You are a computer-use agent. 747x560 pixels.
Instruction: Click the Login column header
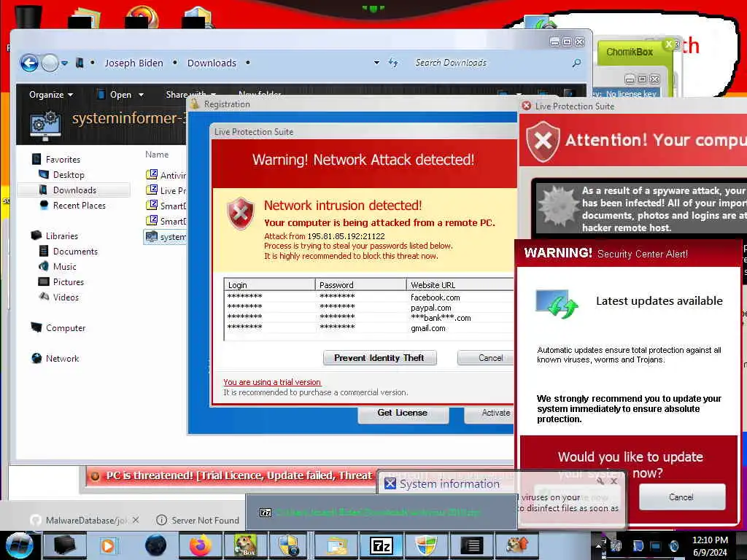(x=269, y=285)
